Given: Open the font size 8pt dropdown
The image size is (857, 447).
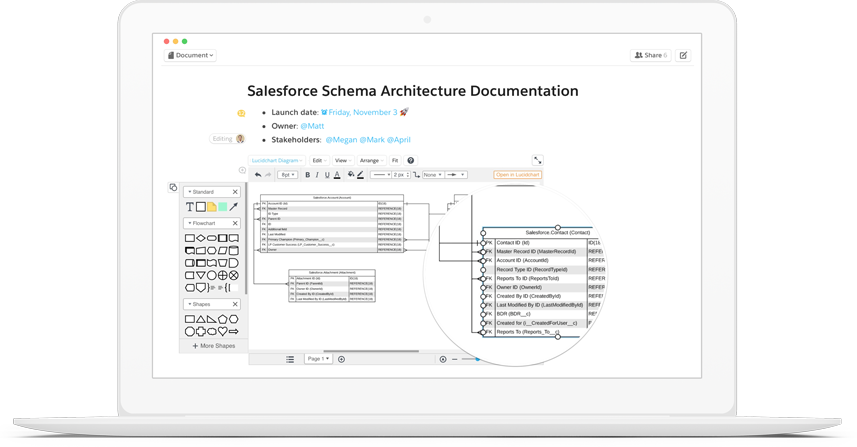Looking at the screenshot, I should point(287,175).
